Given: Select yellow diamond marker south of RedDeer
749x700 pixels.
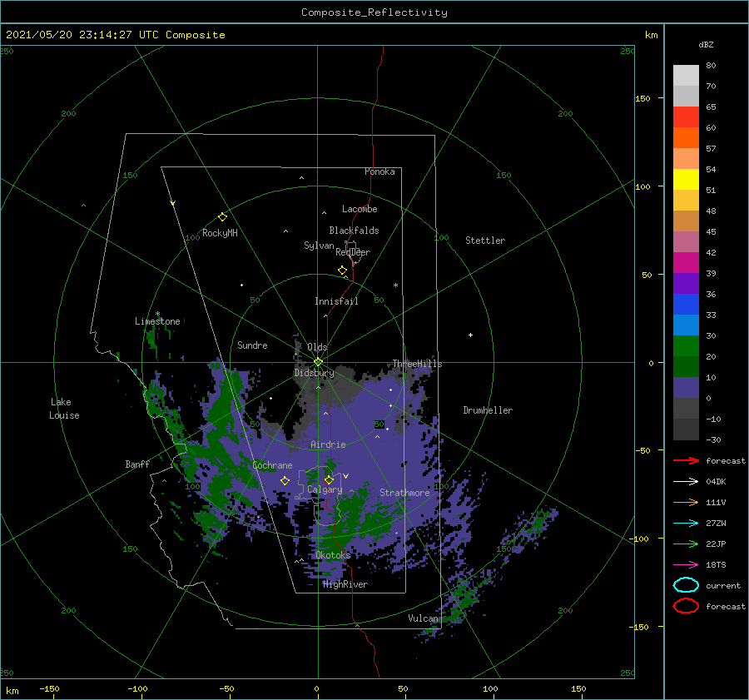Looking at the screenshot, I should click(x=342, y=270).
